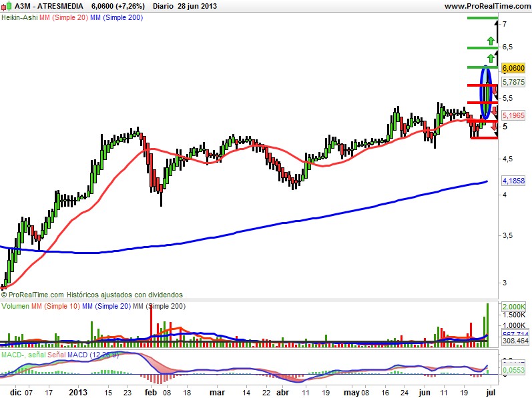The image size is (532, 398).
Task: Click the 0,0553 MACD value tag
Action: [513, 370]
